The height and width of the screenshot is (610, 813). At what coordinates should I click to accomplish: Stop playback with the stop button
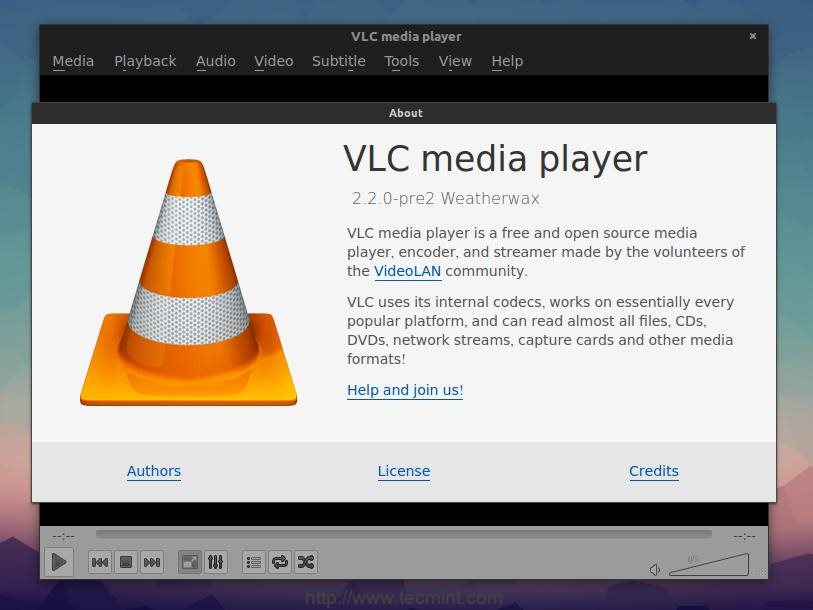(x=126, y=562)
